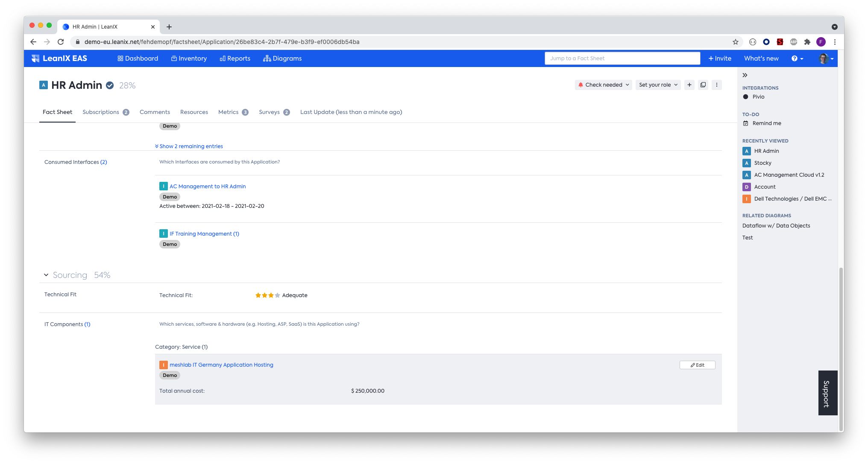Click the plus icon beside Set your role
868x464 pixels.
point(689,85)
